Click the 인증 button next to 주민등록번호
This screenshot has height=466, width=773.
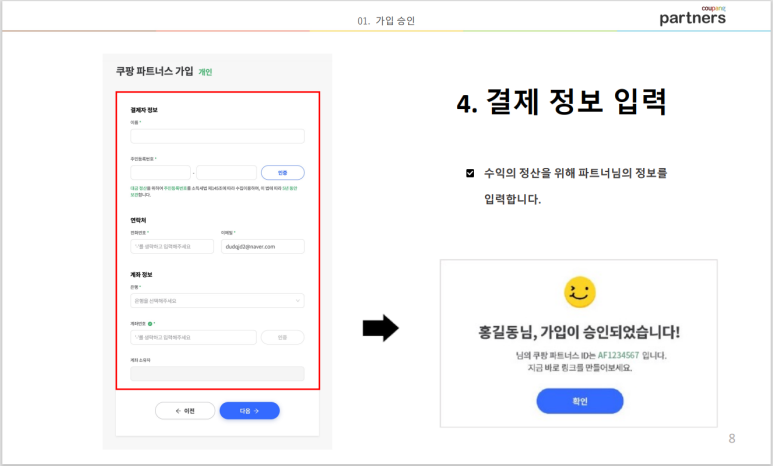tap(282, 173)
